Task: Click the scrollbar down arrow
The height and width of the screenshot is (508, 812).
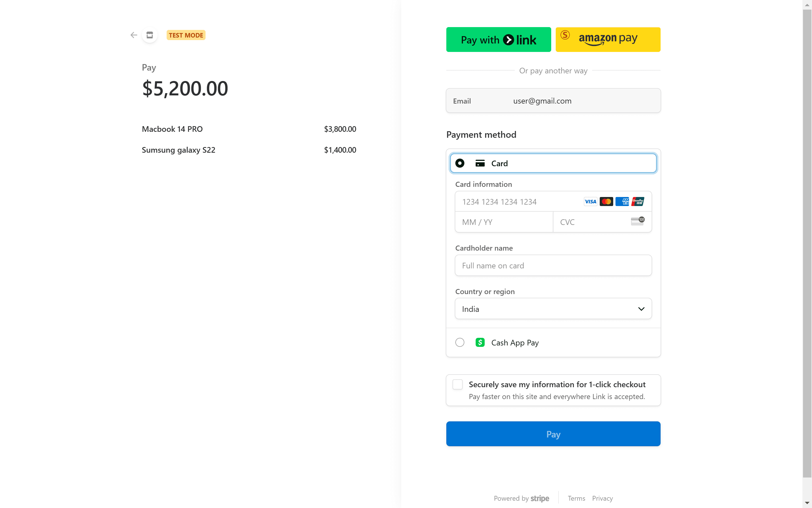Action: pos(807,503)
